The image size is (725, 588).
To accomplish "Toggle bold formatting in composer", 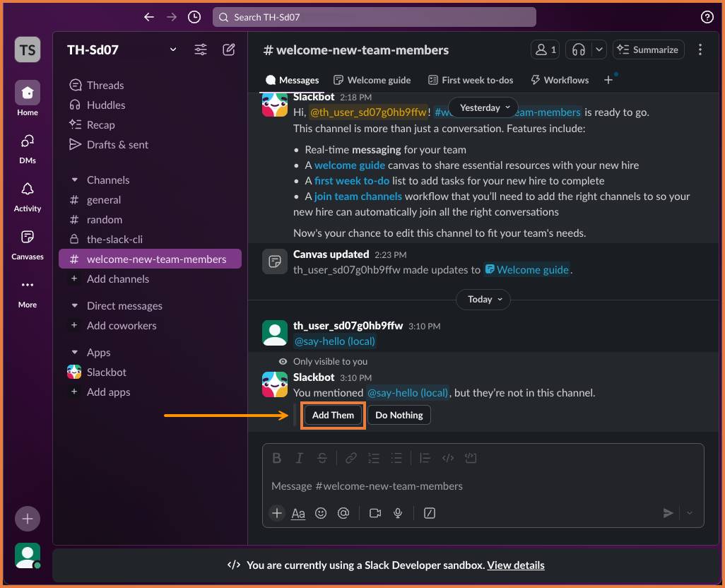I will pyautogui.click(x=276, y=458).
